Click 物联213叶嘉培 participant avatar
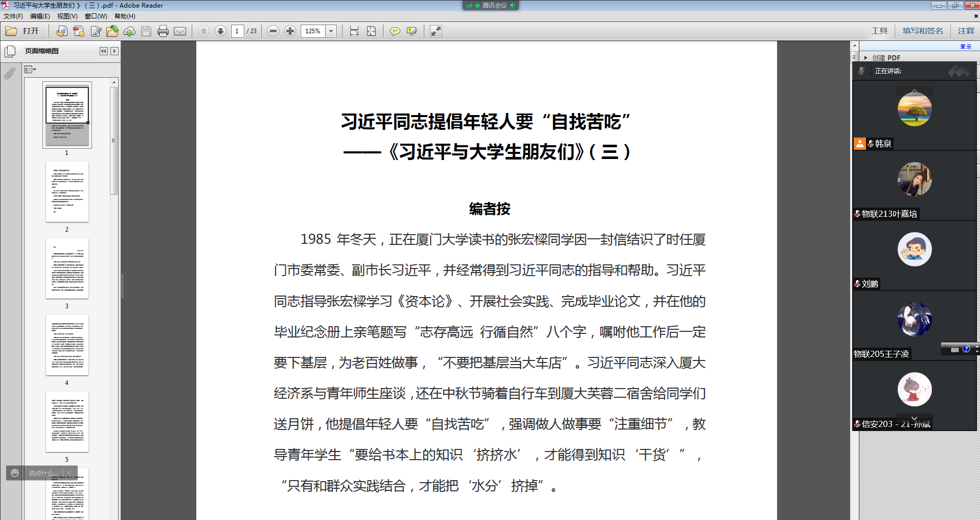Viewport: 980px width, 520px height. pyautogui.click(x=914, y=179)
